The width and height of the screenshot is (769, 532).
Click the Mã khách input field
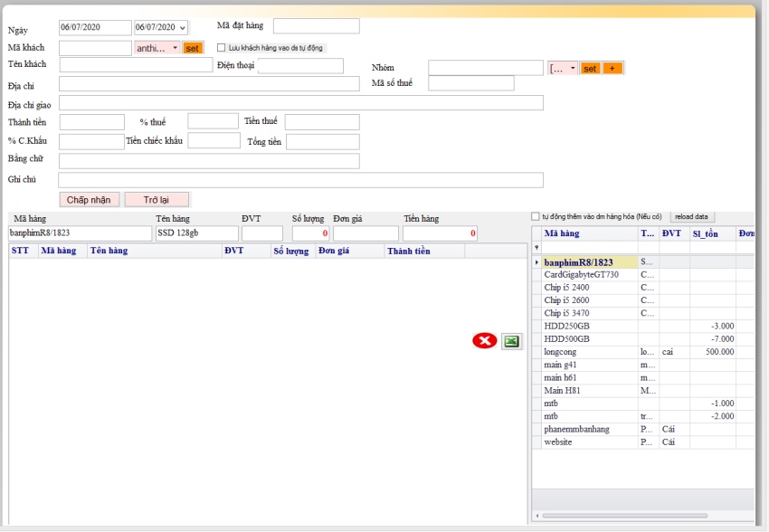click(95, 48)
